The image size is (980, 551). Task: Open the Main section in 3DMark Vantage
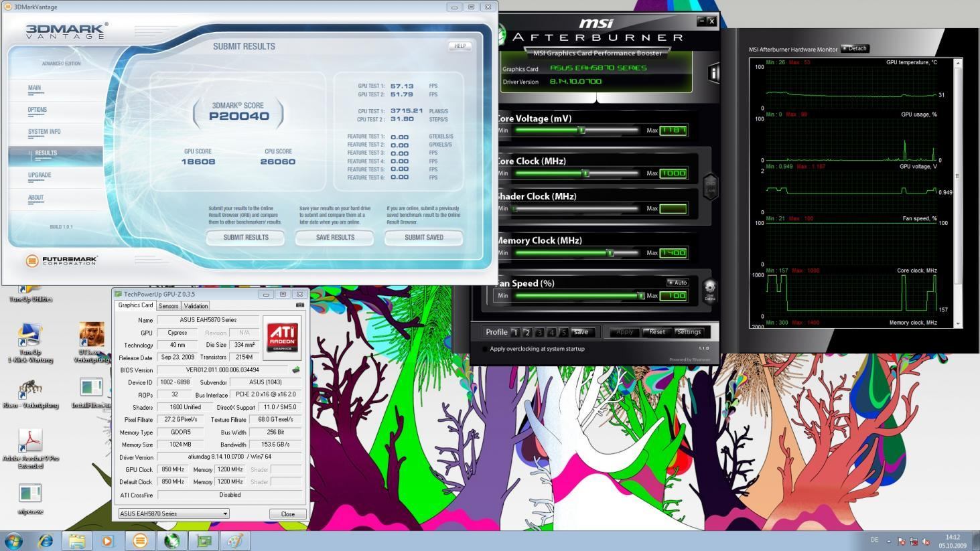pyautogui.click(x=34, y=88)
